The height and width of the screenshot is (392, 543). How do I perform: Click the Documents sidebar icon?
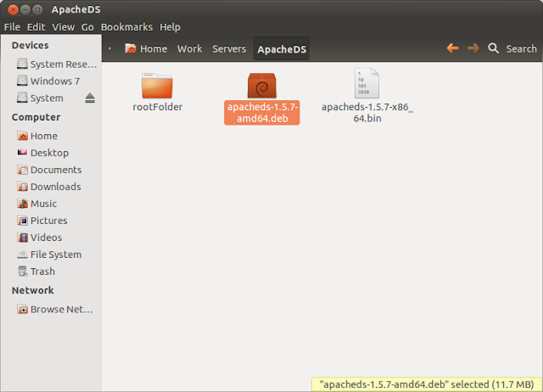click(23, 170)
